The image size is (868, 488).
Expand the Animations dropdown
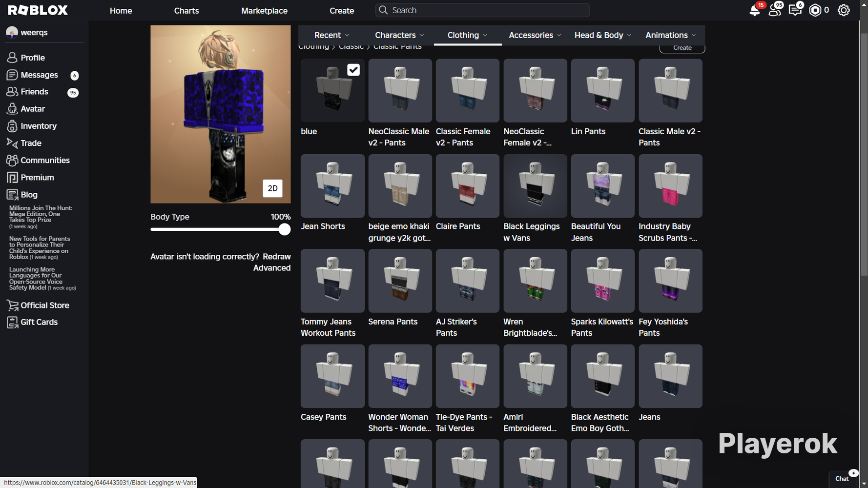coord(671,35)
